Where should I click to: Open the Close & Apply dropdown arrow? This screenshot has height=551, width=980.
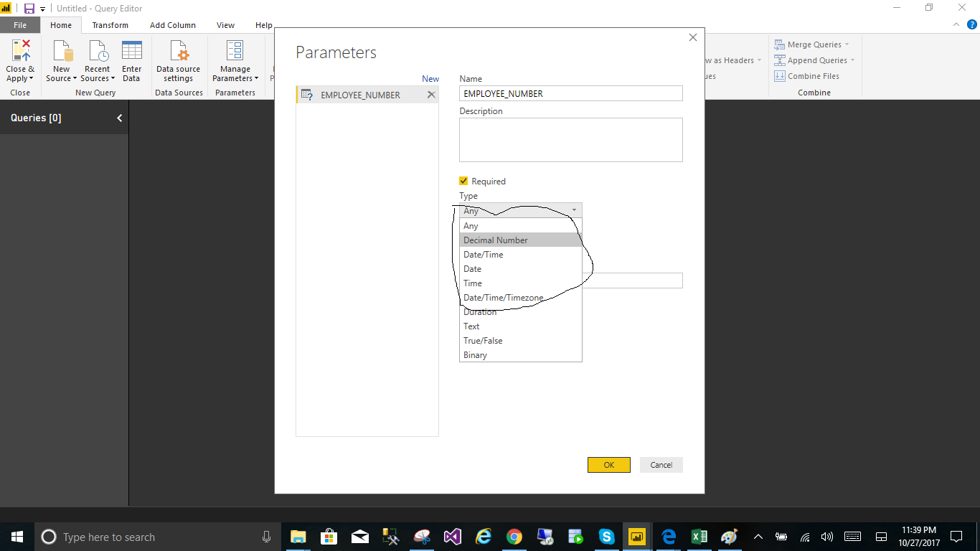tap(32, 79)
